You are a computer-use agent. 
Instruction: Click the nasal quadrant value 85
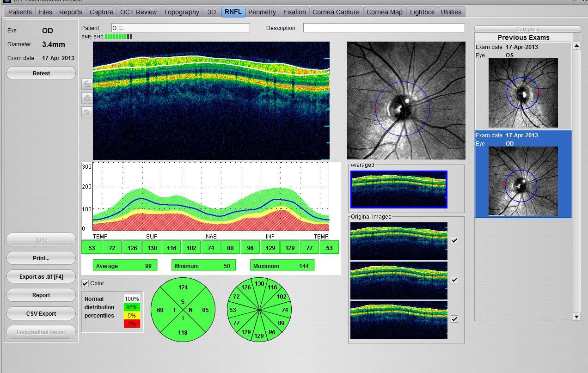206,310
